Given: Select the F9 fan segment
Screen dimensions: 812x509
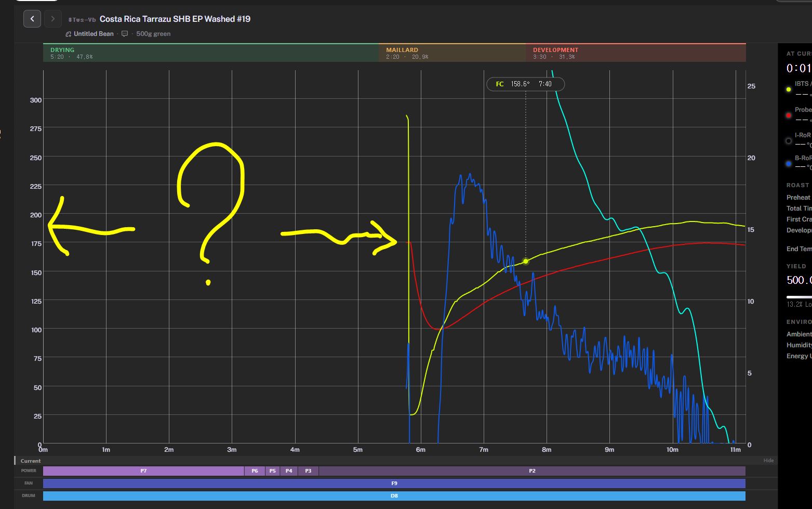Looking at the screenshot, I should (394, 484).
